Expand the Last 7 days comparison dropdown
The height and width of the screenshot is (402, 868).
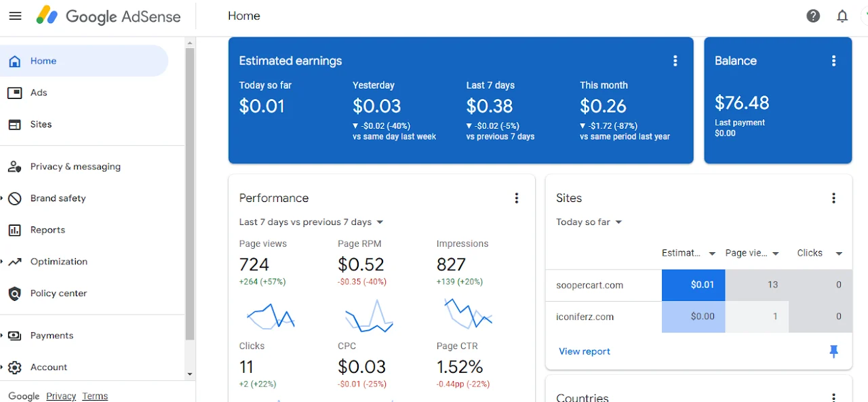pos(311,222)
